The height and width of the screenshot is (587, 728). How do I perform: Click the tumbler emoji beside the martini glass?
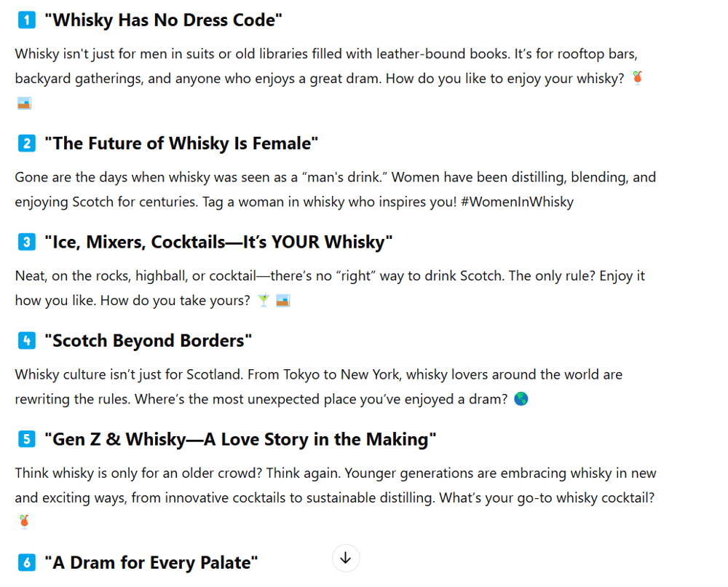click(x=282, y=301)
